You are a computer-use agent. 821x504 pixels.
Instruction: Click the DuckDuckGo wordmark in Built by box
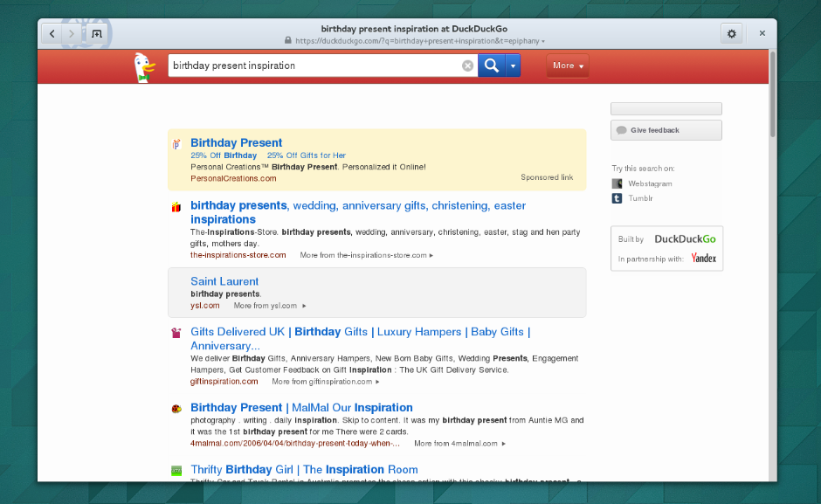pyautogui.click(x=685, y=239)
